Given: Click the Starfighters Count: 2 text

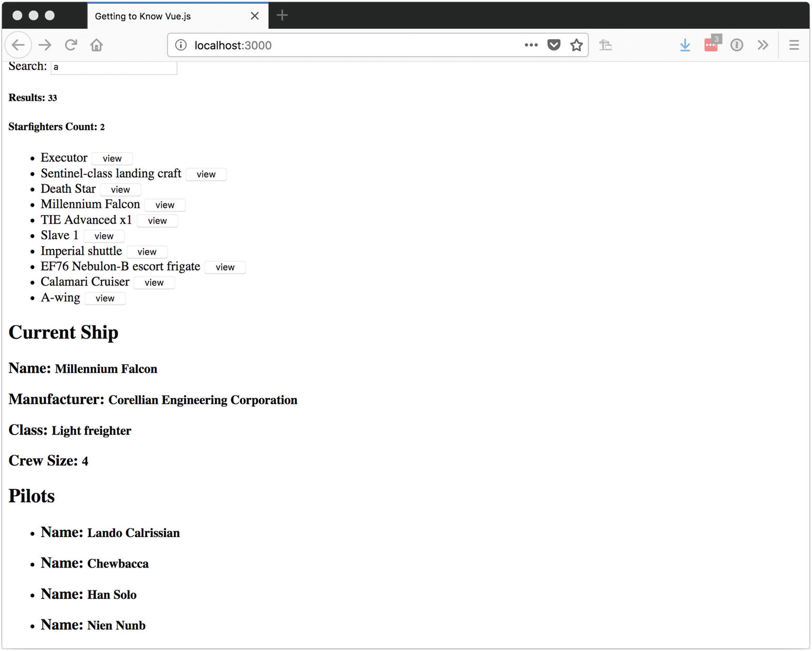Looking at the screenshot, I should click(x=56, y=127).
